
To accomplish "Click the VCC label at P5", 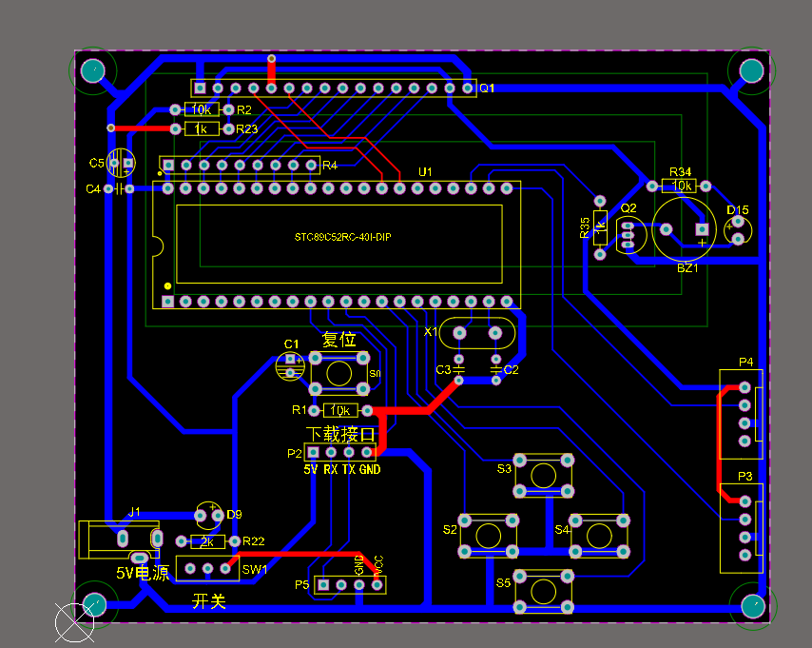I will [378, 565].
